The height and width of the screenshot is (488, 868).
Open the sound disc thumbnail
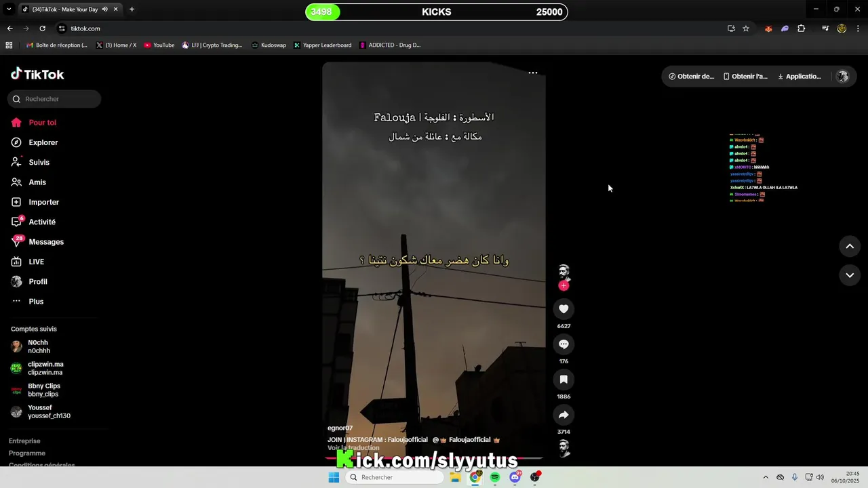coord(564,448)
